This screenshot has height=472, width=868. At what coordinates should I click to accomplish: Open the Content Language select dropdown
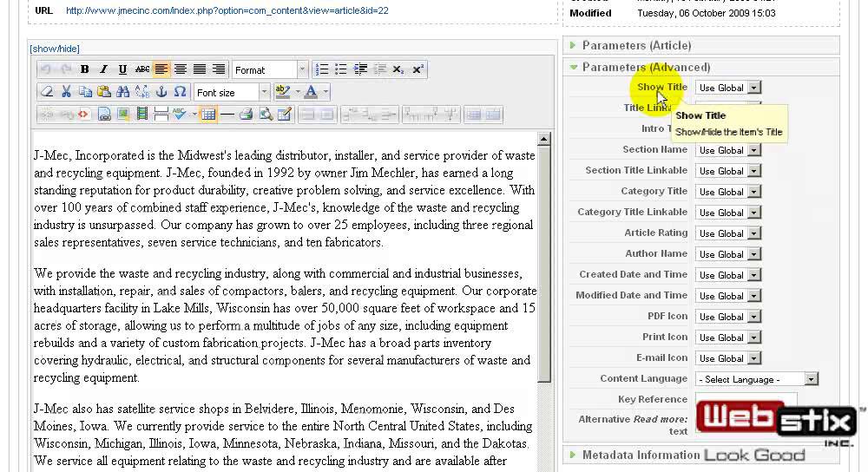tap(757, 379)
